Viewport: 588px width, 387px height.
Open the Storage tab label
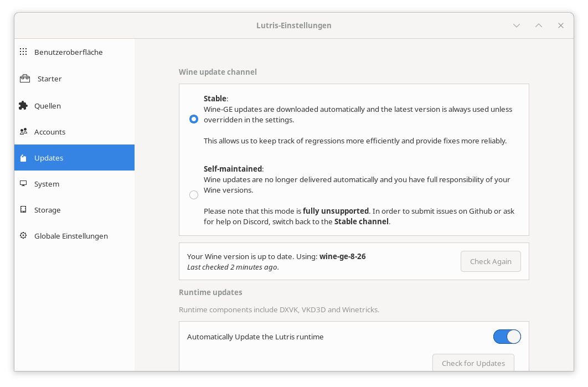(x=48, y=210)
